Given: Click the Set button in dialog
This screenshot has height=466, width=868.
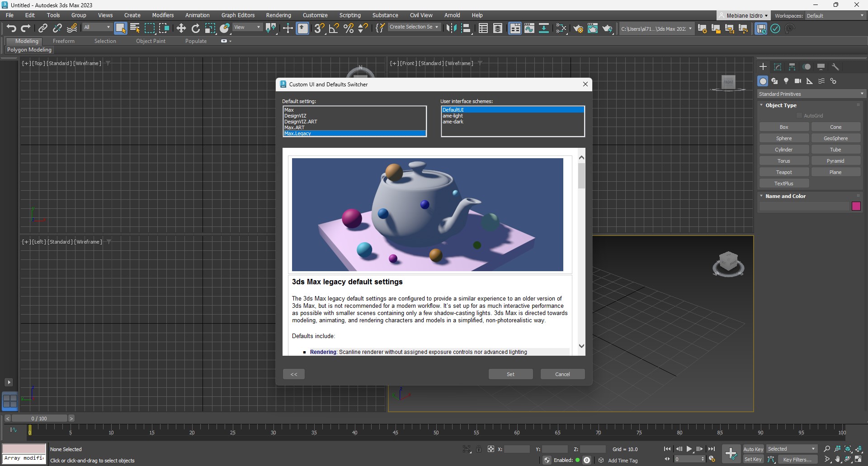Looking at the screenshot, I should [510, 374].
